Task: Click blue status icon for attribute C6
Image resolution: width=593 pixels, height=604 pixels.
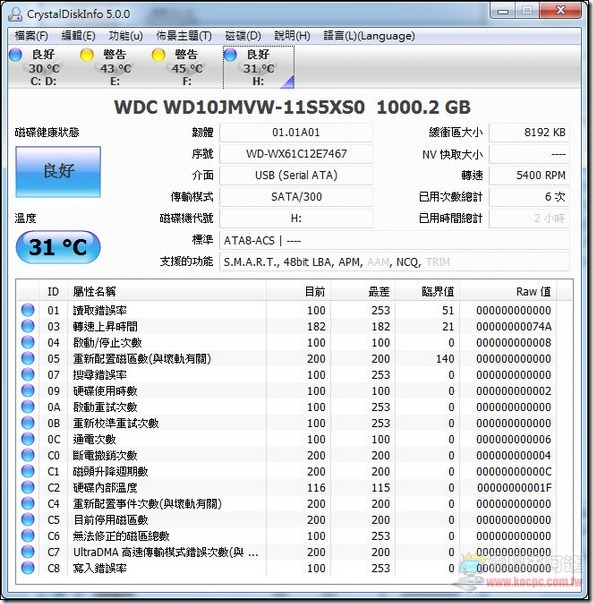Action: [x=28, y=536]
